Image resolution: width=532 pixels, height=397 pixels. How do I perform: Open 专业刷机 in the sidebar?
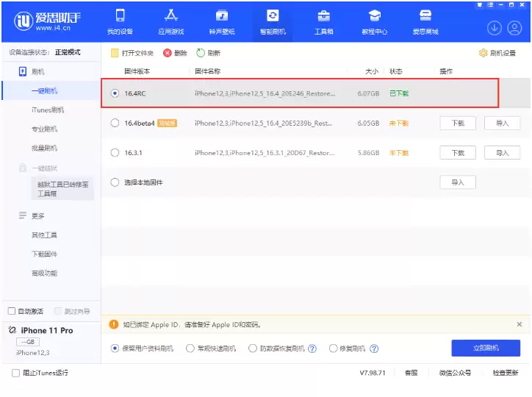(x=44, y=129)
